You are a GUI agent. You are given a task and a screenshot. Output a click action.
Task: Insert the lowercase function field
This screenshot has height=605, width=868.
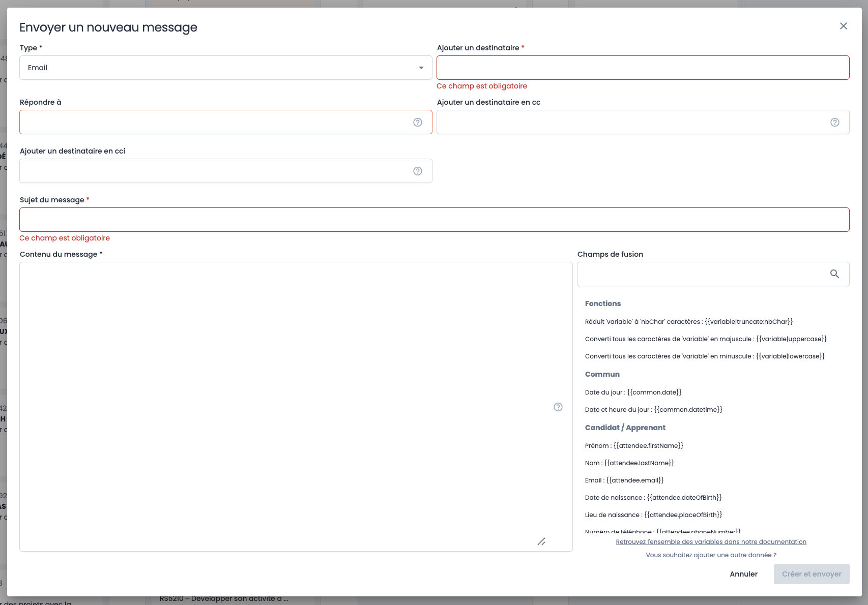(705, 356)
